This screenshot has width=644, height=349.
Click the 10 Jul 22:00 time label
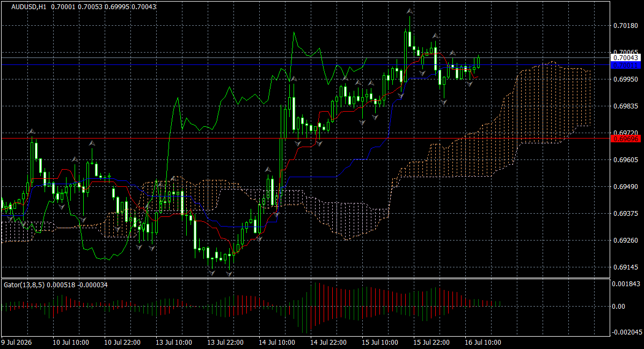point(122,342)
